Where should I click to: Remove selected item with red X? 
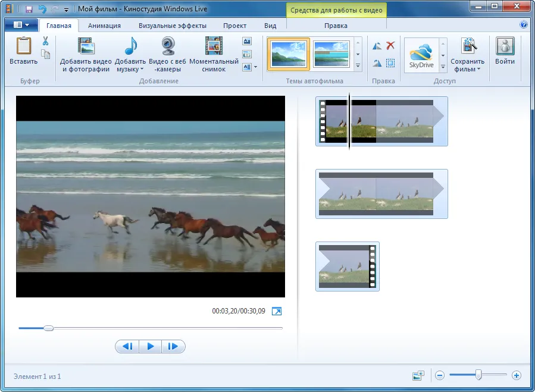[390, 45]
